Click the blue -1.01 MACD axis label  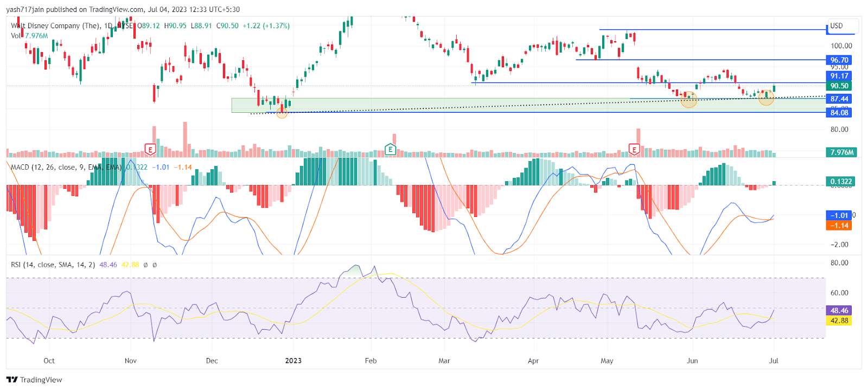[839, 215]
